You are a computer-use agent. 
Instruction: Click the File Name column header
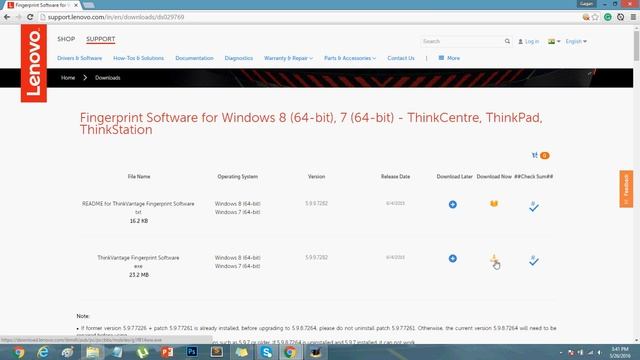point(139,177)
